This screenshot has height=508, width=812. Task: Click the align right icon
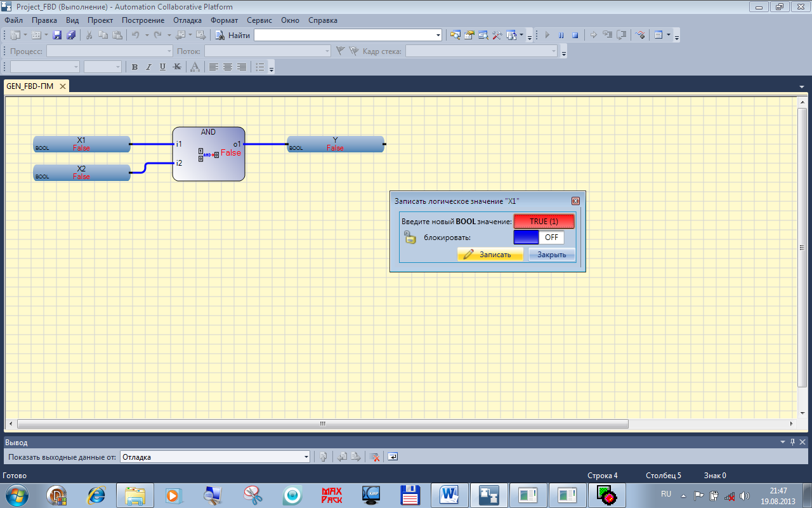point(241,67)
